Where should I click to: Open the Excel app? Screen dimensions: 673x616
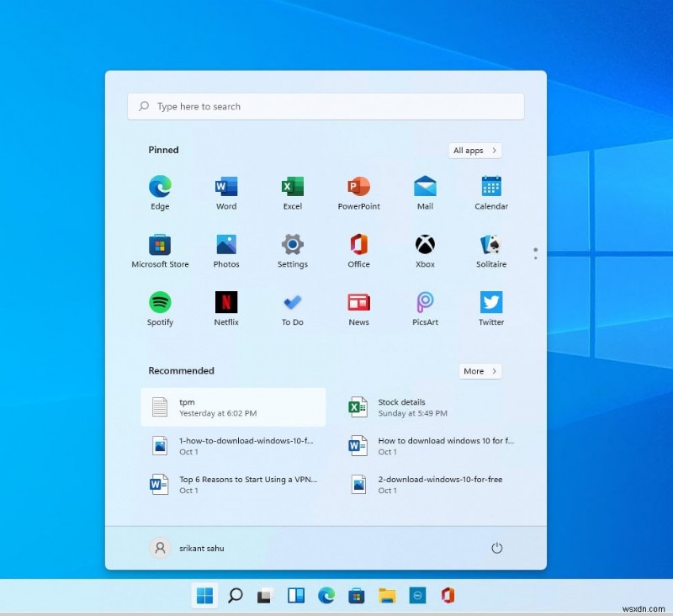pyautogui.click(x=292, y=187)
